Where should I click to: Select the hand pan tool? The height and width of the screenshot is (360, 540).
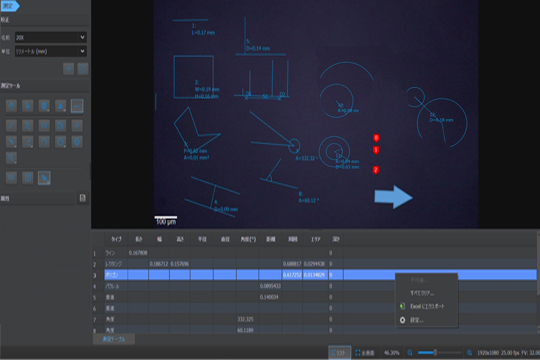coord(11,105)
